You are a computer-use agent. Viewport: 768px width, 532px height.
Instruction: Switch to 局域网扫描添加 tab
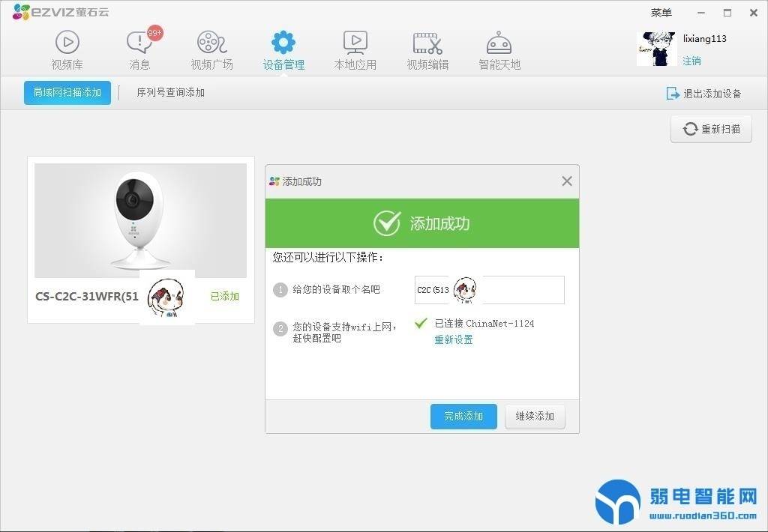[67, 93]
